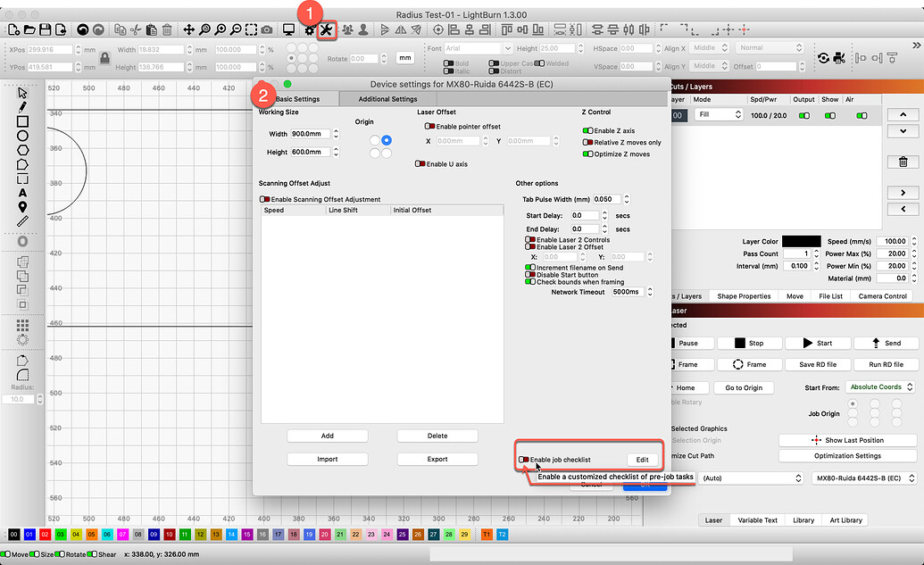Check Enable pointer offset
This screenshot has width=924, height=565.
coord(431,125)
